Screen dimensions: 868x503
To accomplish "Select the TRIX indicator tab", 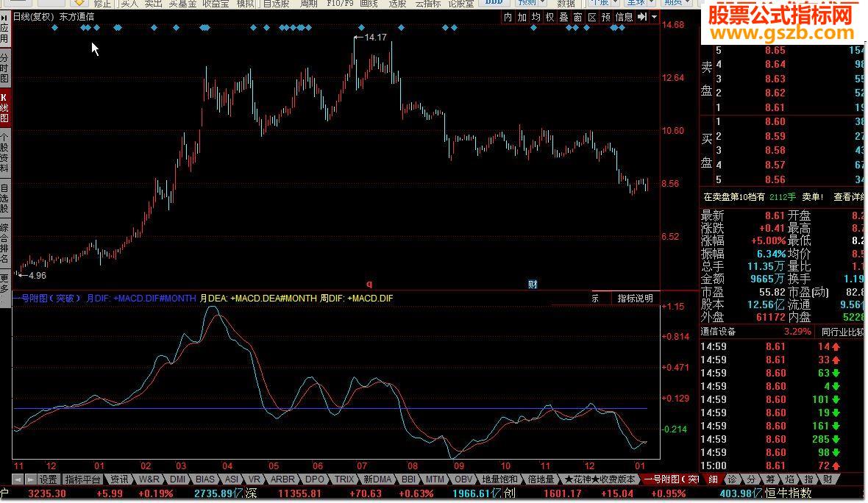I will [x=344, y=479].
